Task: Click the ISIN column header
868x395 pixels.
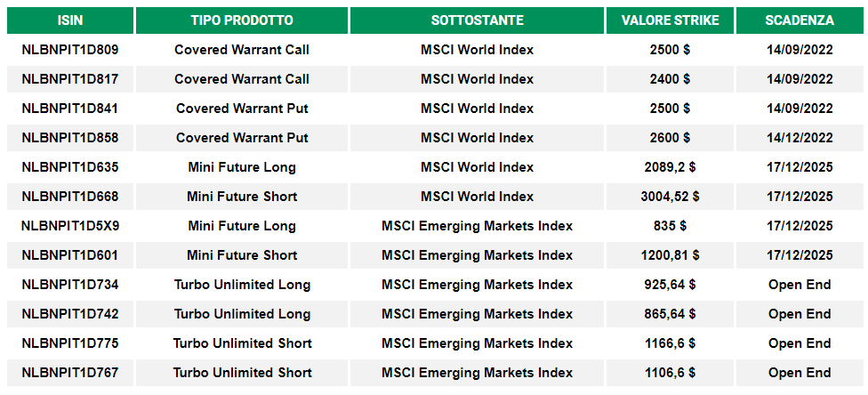Action: point(70,20)
